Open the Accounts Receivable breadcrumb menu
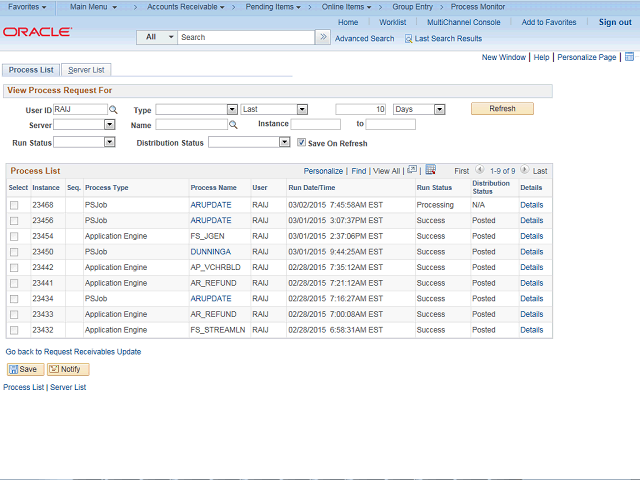This screenshot has height=480, width=640. [188, 7]
